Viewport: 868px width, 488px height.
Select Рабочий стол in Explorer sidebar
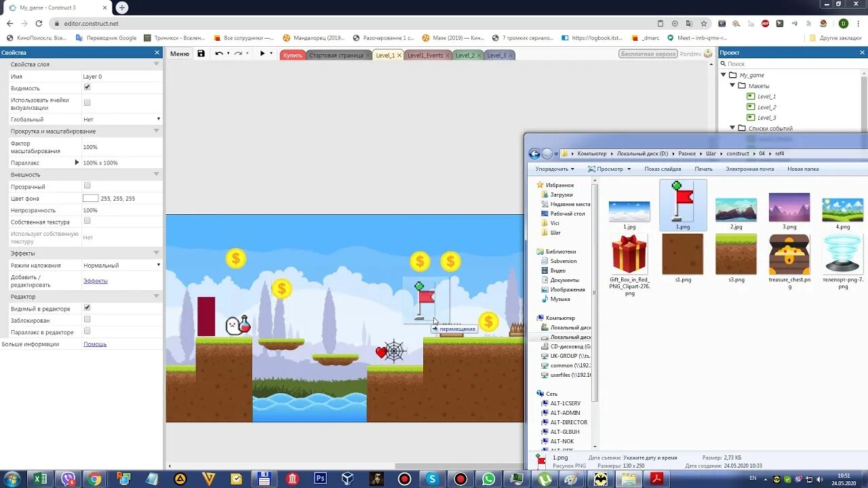[x=567, y=213]
